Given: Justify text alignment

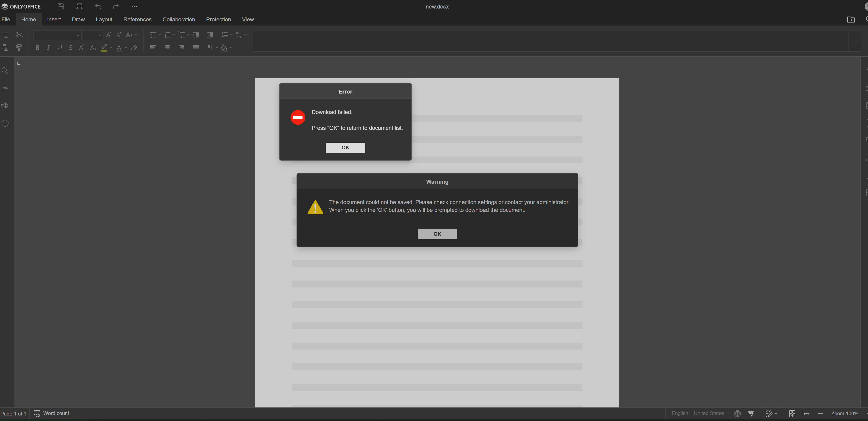Looking at the screenshot, I should [x=196, y=48].
